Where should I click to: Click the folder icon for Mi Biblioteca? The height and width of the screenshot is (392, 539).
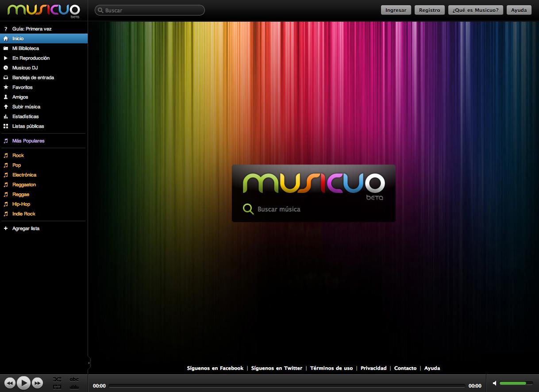[6, 48]
